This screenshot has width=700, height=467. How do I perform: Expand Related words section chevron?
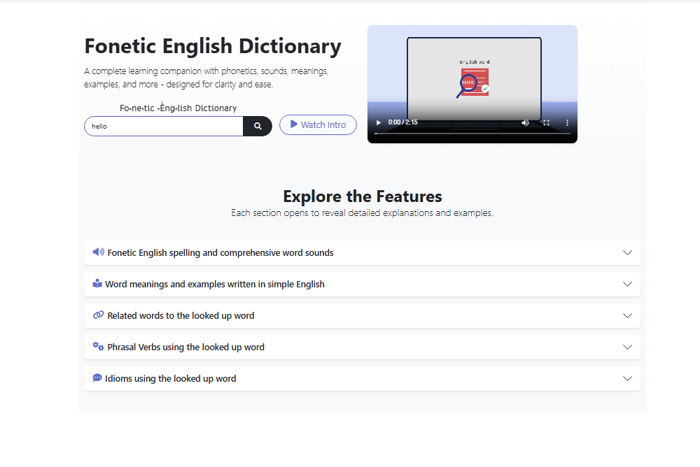coord(627,316)
